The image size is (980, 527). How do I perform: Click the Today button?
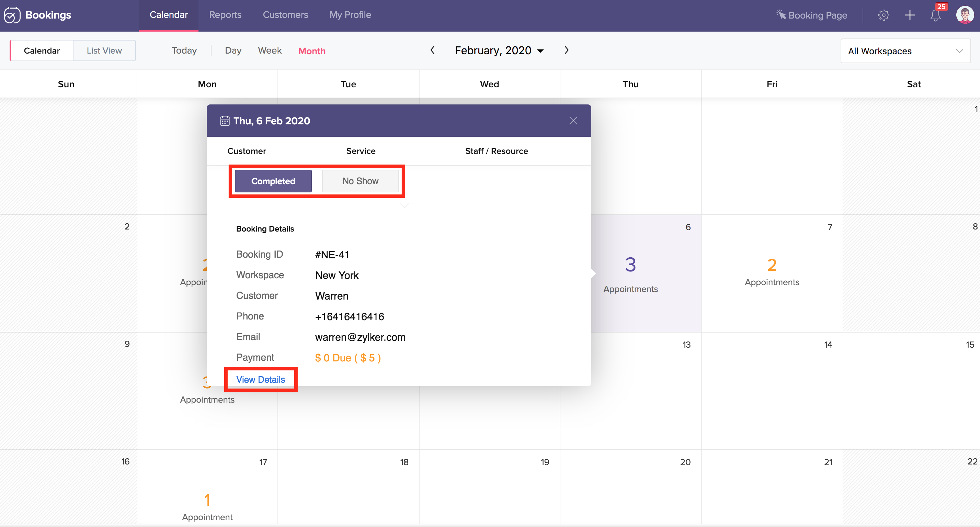184,51
